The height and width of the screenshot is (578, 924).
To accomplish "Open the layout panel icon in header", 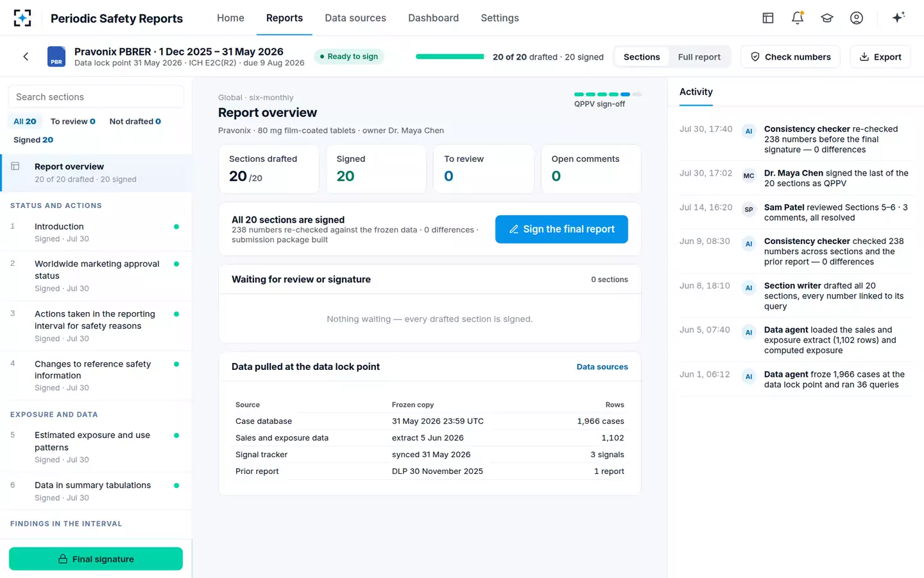I will [x=768, y=18].
